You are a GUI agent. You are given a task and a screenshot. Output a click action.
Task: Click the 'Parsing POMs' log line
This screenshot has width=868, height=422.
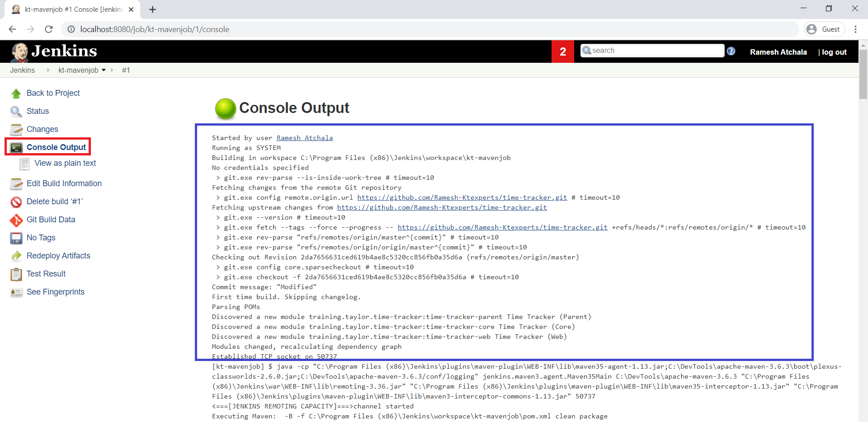click(x=236, y=307)
